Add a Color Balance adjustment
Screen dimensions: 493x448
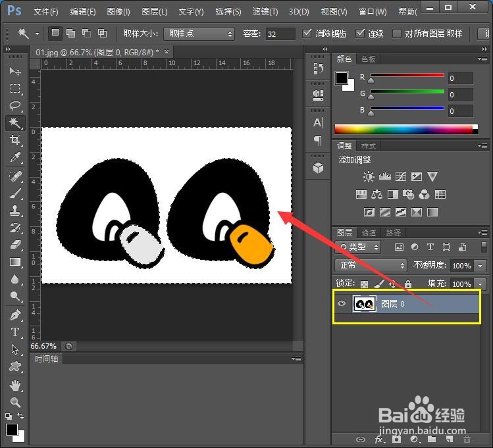(376, 195)
